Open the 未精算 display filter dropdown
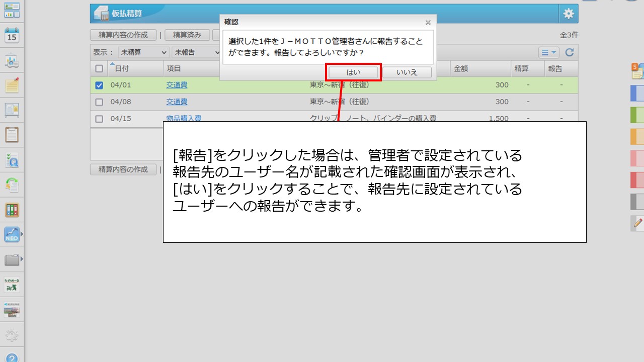The height and width of the screenshot is (362, 644). [143, 52]
